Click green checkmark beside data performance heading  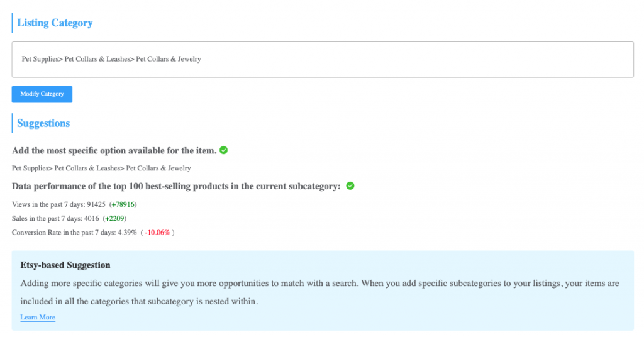pyautogui.click(x=350, y=186)
